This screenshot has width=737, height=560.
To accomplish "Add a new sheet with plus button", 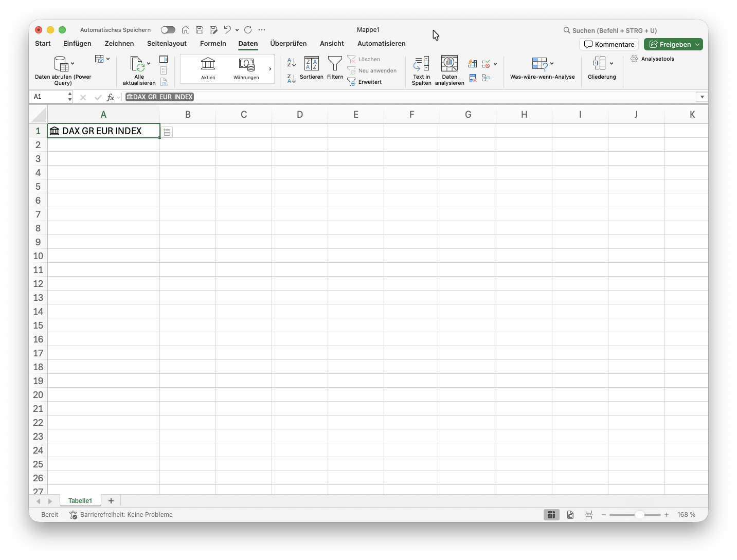I will click(x=111, y=501).
